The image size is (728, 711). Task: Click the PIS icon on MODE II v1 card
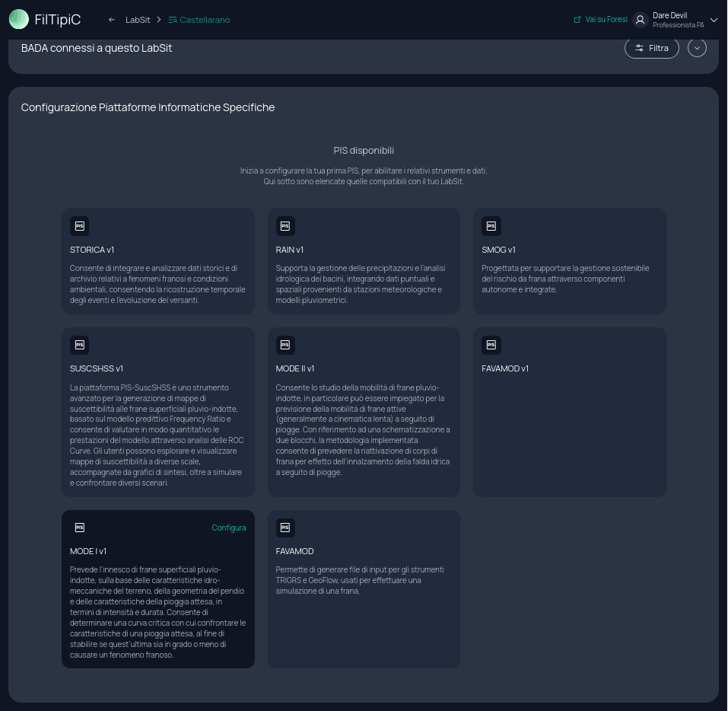[x=285, y=345]
